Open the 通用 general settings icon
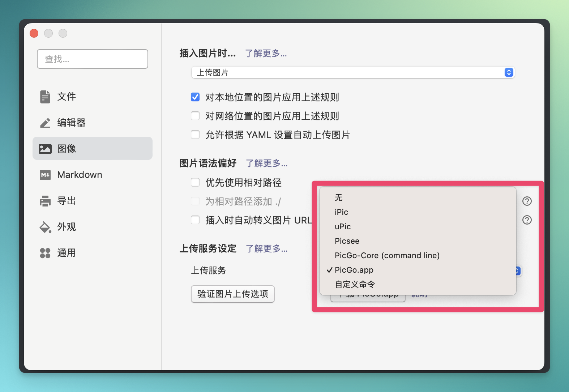Screen dimensions: 569x392 45,253
